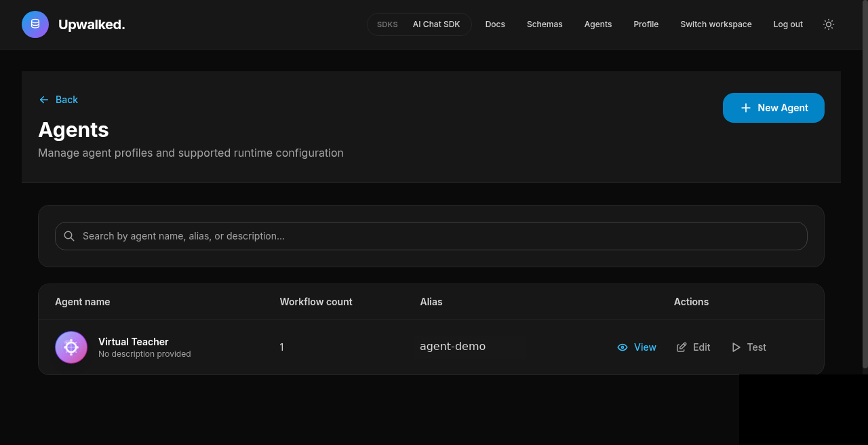
Task: Go Back using the arrow link
Action: tap(58, 100)
